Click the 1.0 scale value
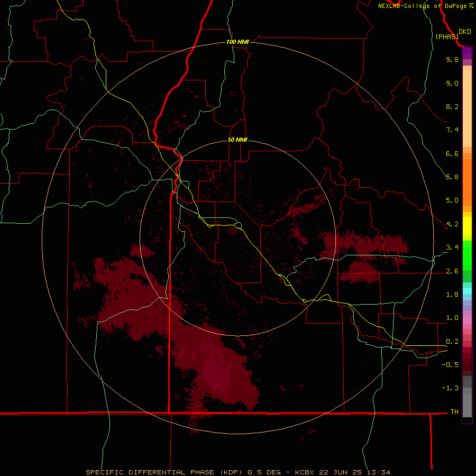The image size is (476, 476). coord(452,318)
